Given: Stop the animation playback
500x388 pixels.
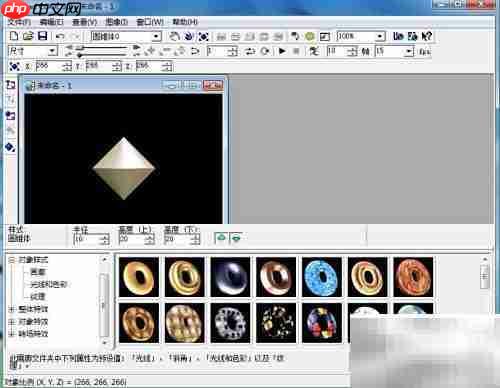Looking at the screenshot, I should (x=296, y=51).
